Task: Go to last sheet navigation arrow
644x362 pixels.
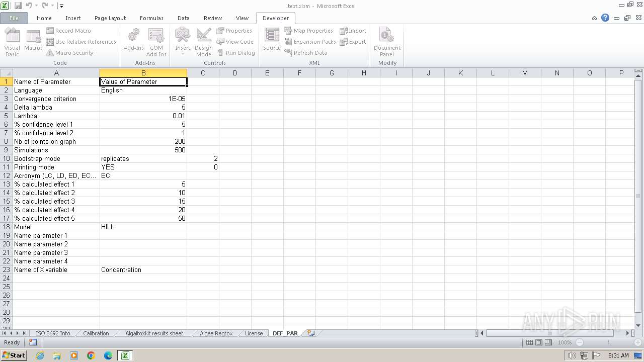Action: 24,333
